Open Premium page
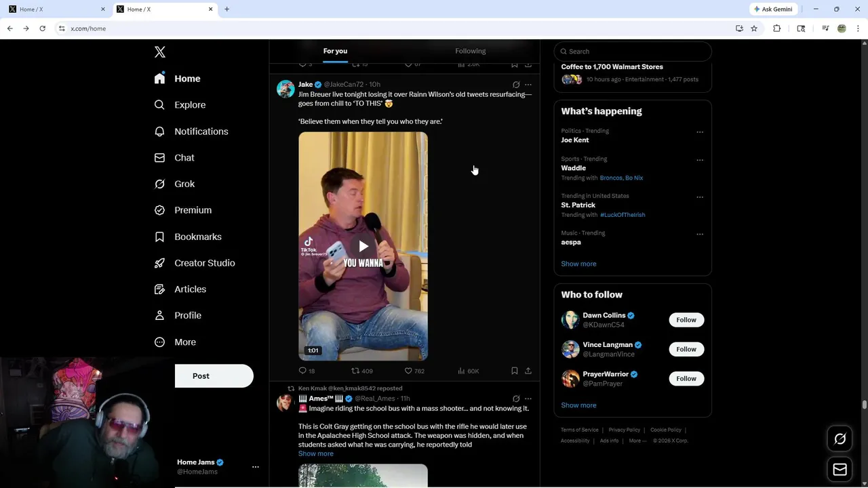Viewport: 868px width, 488px height. coord(183,210)
